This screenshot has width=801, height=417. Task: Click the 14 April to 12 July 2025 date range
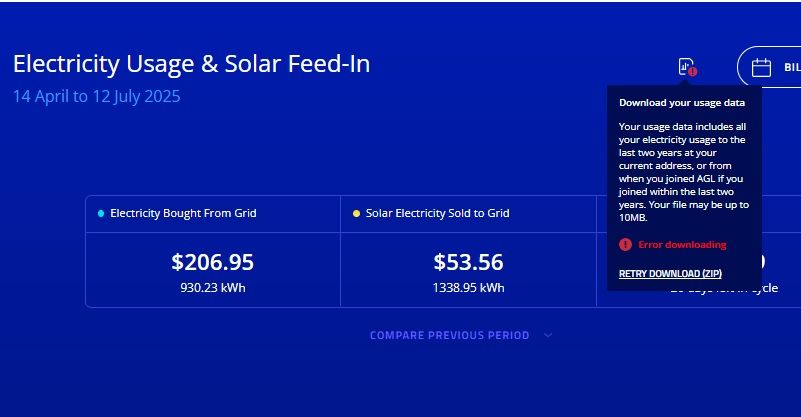(x=97, y=97)
